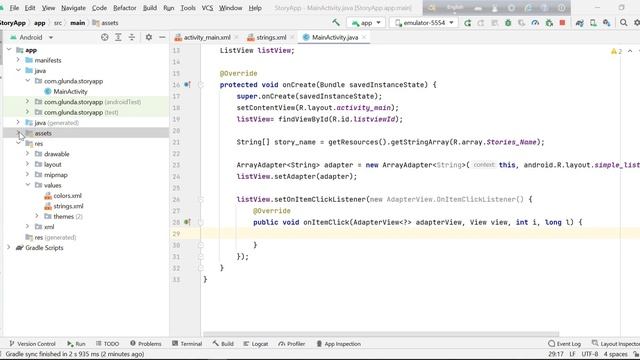Click implement gutter icon on line 28
The height and width of the screenshot is (360, 640).
[187, 222]
